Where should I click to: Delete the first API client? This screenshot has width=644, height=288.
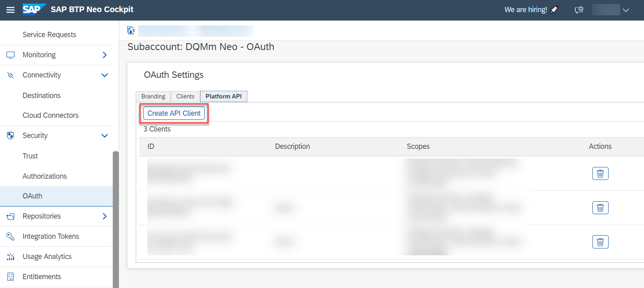pos(600,173)
